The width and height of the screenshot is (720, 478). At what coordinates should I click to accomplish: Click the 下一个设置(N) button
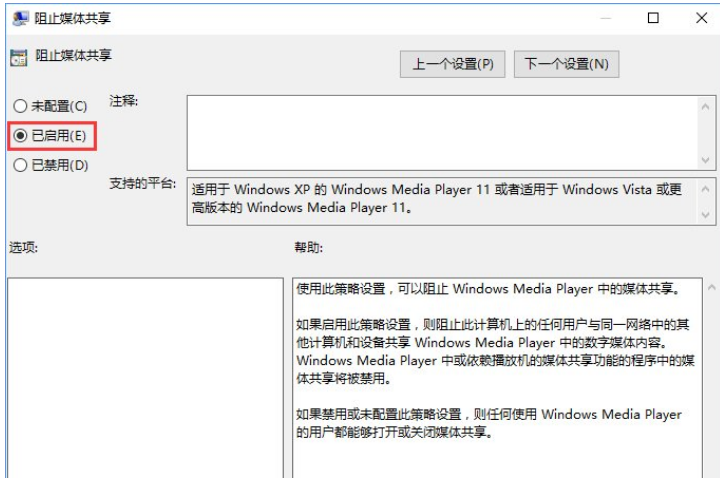pyautogui.click(x=566, y=64)
